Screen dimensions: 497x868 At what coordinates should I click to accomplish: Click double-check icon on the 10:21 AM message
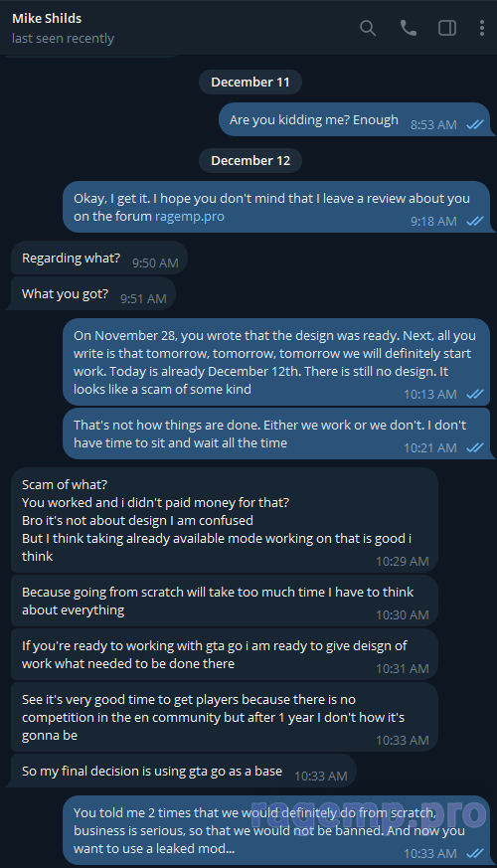tap(475, 447)
